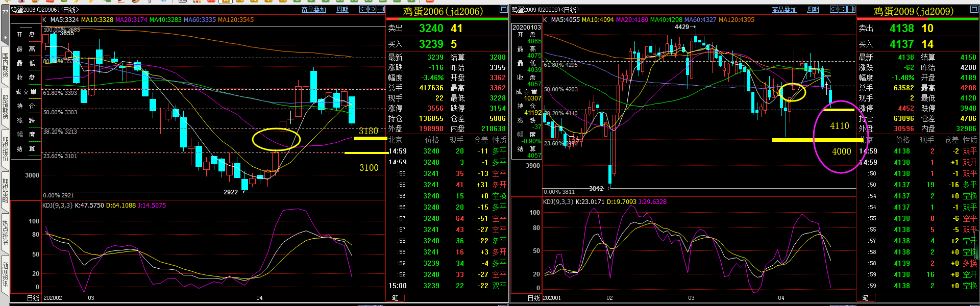Click 20200103 date in 鸡蛋2009 data box
Image resolution: width=980 pixels, height=306 pixels.
(x=527, y=28)
